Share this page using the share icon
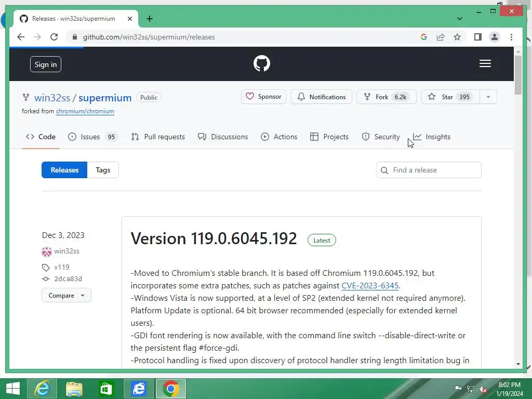This screenshot has height=399, width=532. (441, 37)
